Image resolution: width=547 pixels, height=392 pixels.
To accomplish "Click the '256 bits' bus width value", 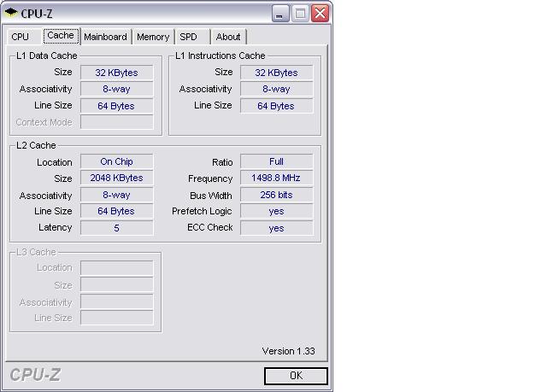I will coord(276,195).
